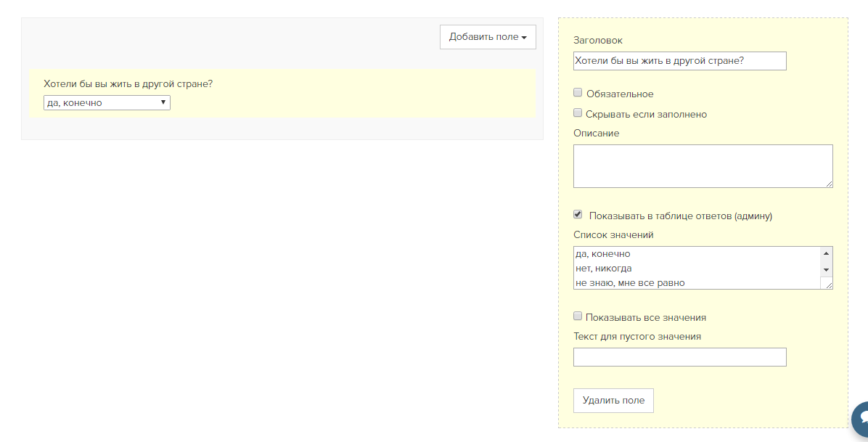Select the question block 'Хотели бы вы жить в другой стране?'

[282, 93]
